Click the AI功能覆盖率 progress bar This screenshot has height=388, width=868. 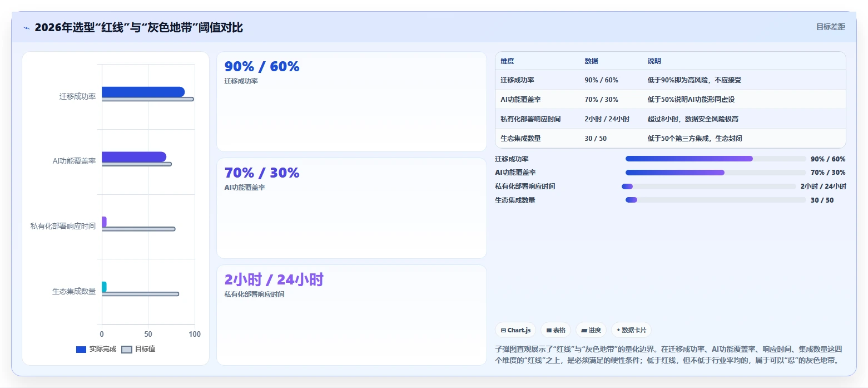[716, 173]
